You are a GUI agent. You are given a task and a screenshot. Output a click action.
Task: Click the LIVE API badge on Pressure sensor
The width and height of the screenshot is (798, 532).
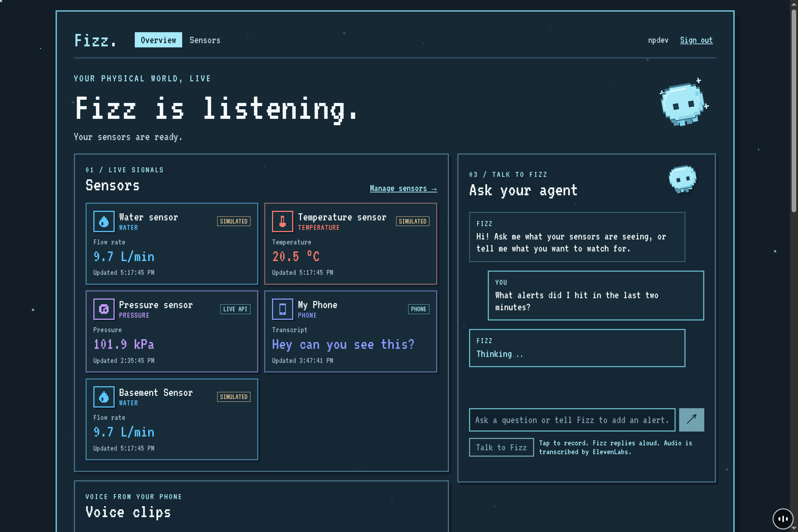235,309
